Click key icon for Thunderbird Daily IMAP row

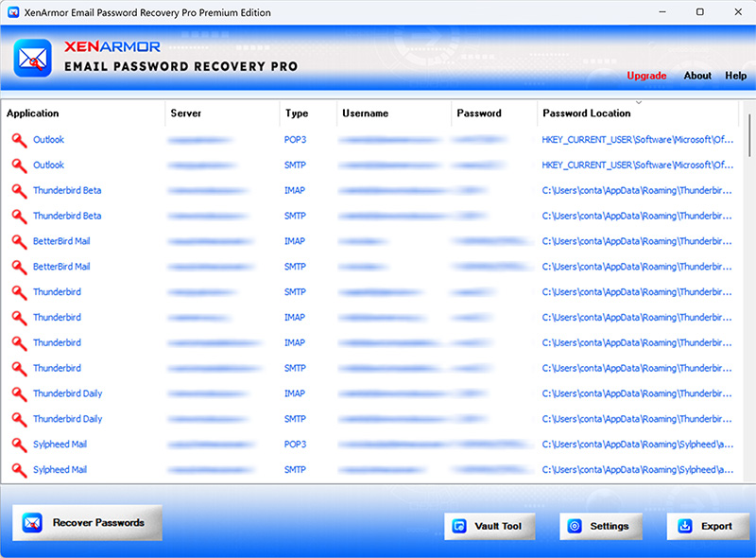click(19, 393)
